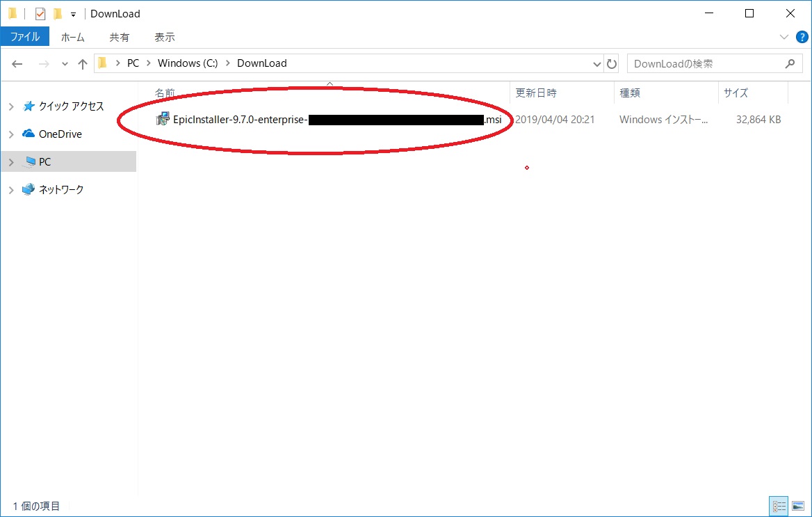Open the ファイル ribbon tab

(25, 37)
